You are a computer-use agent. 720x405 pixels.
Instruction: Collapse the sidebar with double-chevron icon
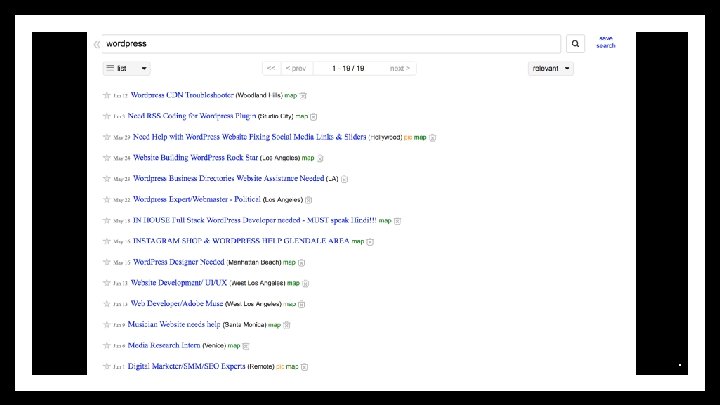point(96,45)
